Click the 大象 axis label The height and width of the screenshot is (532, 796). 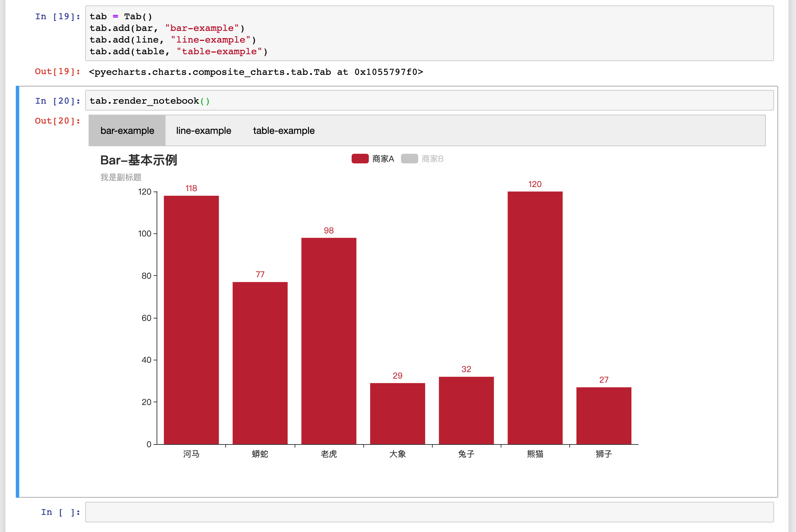(397, 454)
